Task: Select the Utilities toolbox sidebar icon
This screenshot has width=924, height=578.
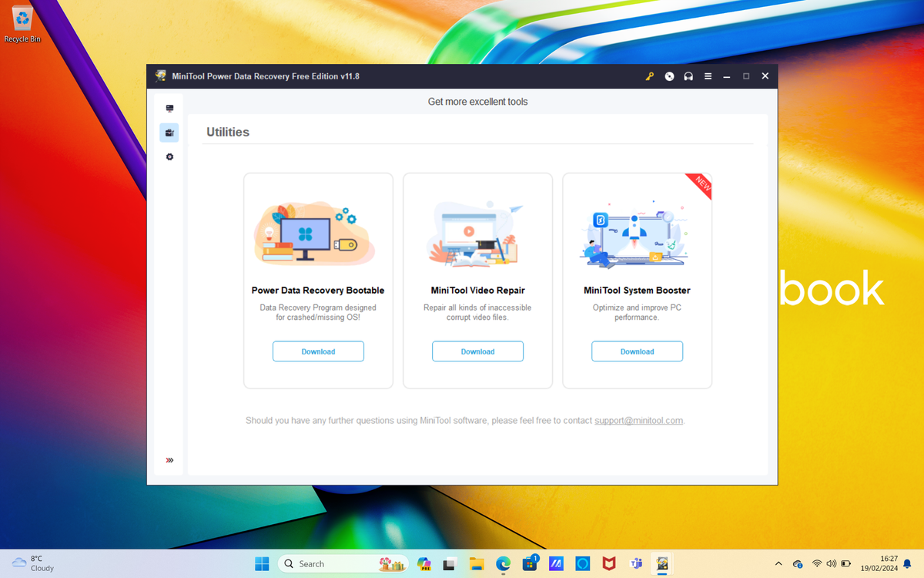Action: [169, 133]
